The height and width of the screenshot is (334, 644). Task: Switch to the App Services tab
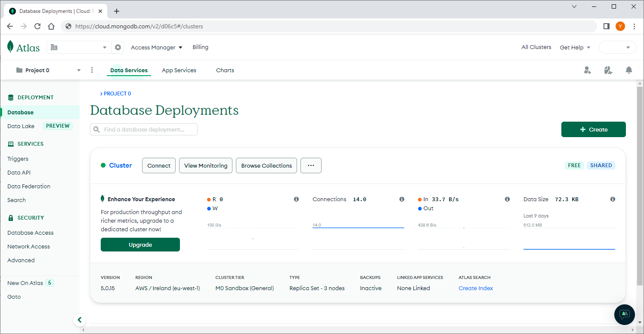coord(179,70)
